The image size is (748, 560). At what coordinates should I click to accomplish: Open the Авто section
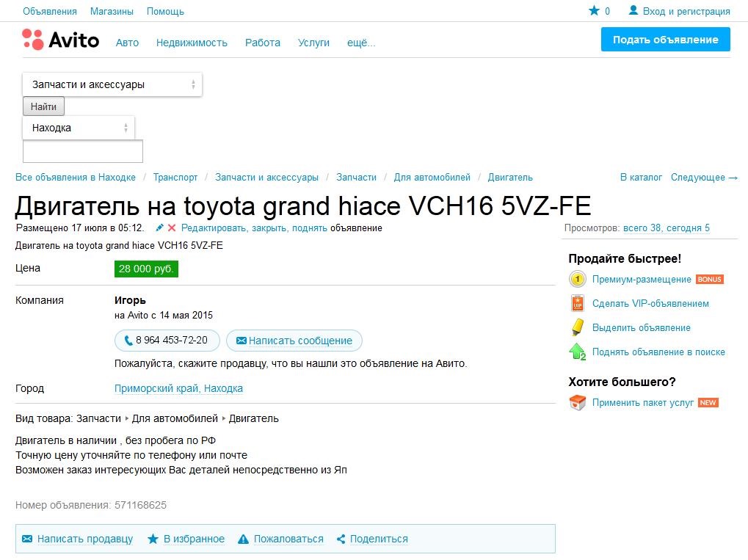point(128,43)
